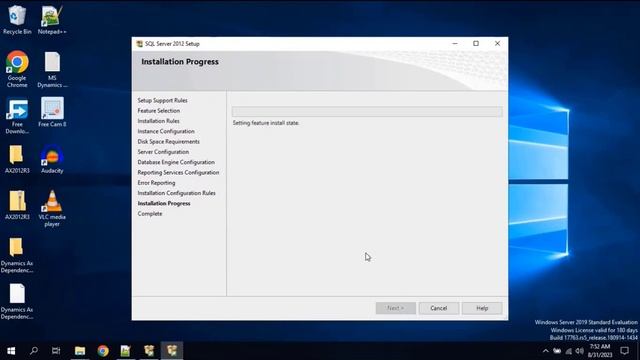Viewport: 640px width, 360px height.
Task: Launch Google Chrome from desktop
Action: (17, 69)
